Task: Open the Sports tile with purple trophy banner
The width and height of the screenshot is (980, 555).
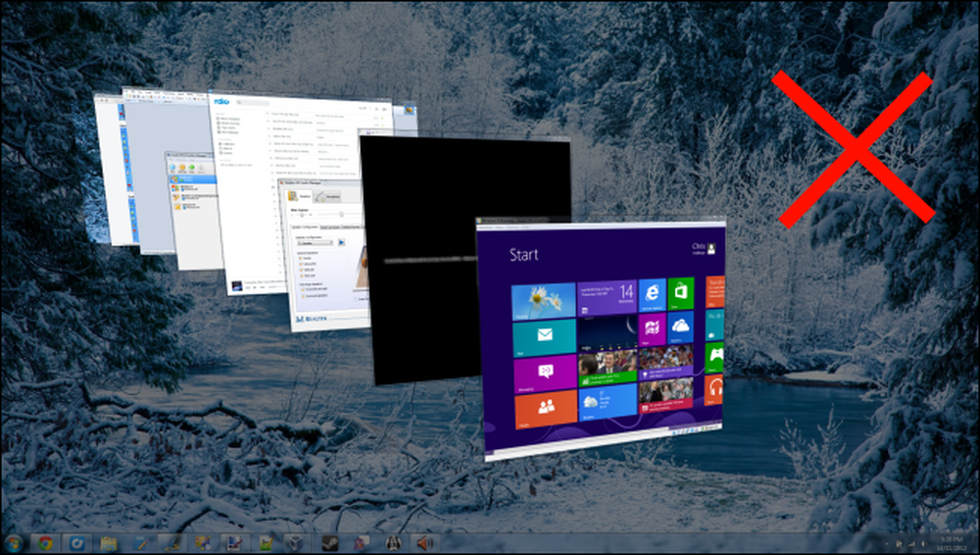Action: (x=666, y=363)
